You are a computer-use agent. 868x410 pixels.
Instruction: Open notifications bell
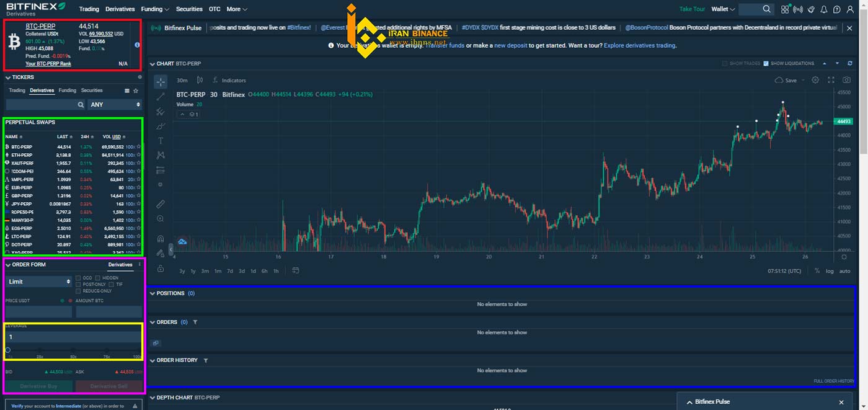[x=824, y=9]
